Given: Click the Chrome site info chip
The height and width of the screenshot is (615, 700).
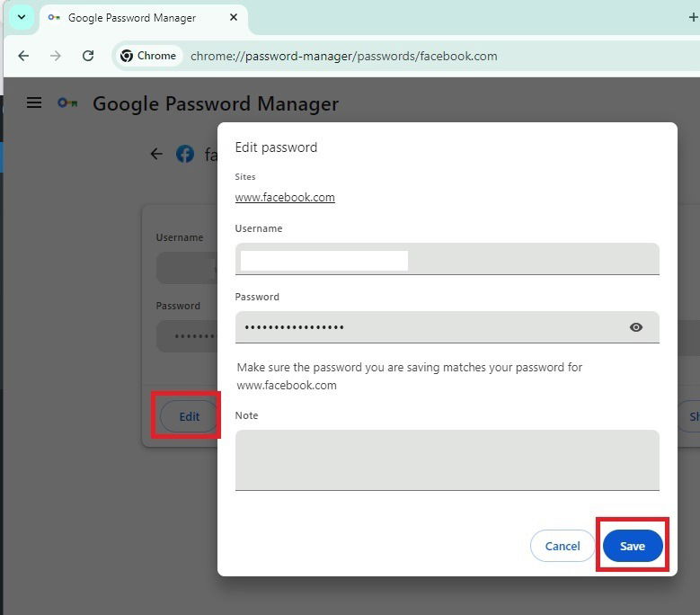Looking at the screenshot, I should (148, 56).
